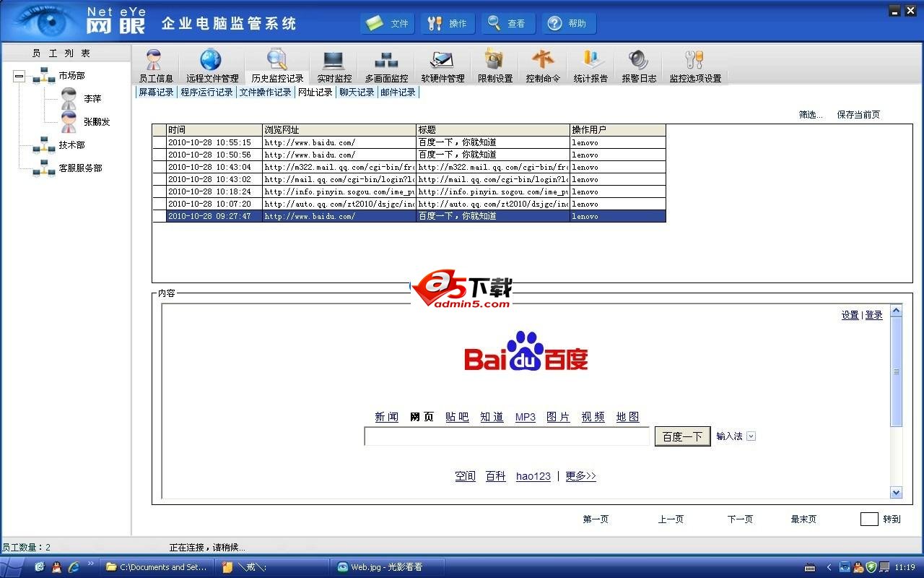The width and height of the screenshot is (924, 578).
Task: Open 控制命令 signpost toolbar icon
Action: (543, 66)
